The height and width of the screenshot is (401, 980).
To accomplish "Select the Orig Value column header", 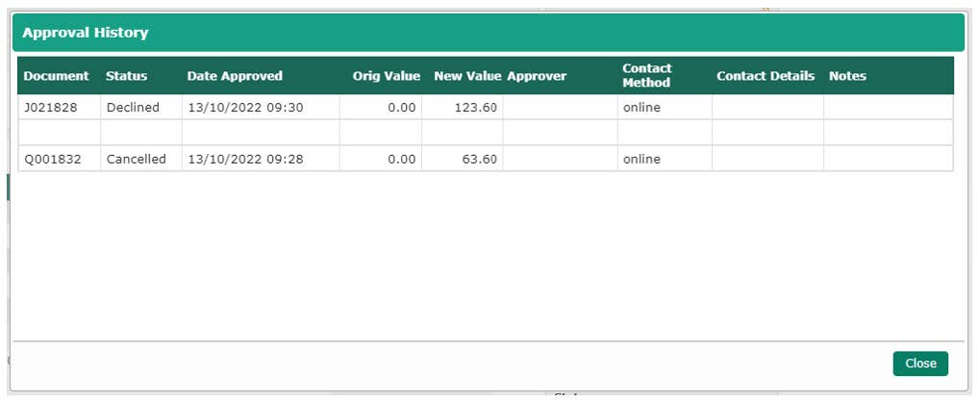I will [x=386, y=76].
